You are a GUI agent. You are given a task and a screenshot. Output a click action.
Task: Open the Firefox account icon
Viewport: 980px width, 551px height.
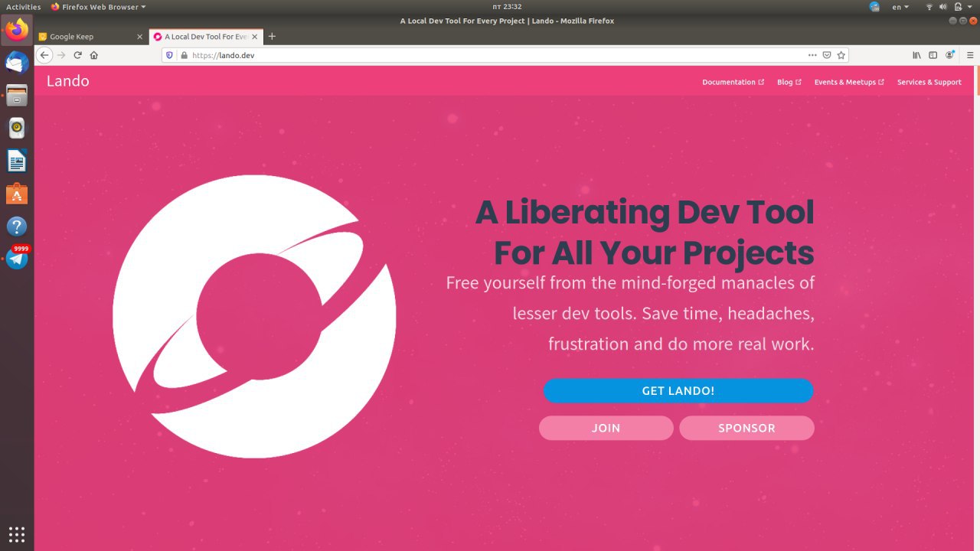point(950,55)
